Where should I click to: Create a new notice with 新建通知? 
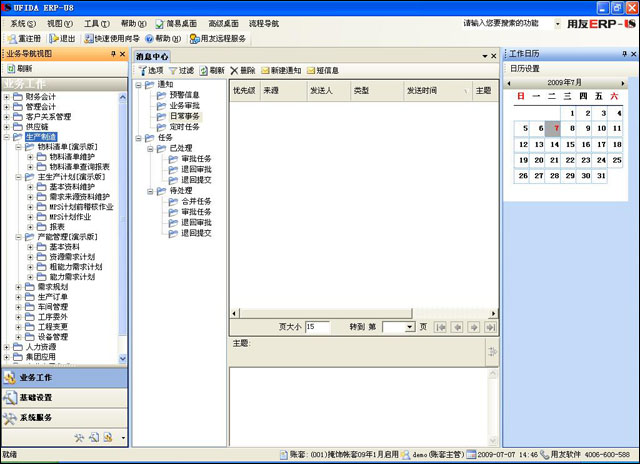pyautogui.click(x=281, y=71)
